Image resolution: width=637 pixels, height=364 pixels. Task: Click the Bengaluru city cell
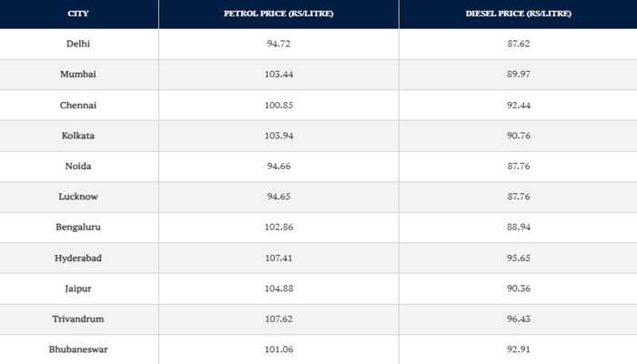tap(78, 227)
